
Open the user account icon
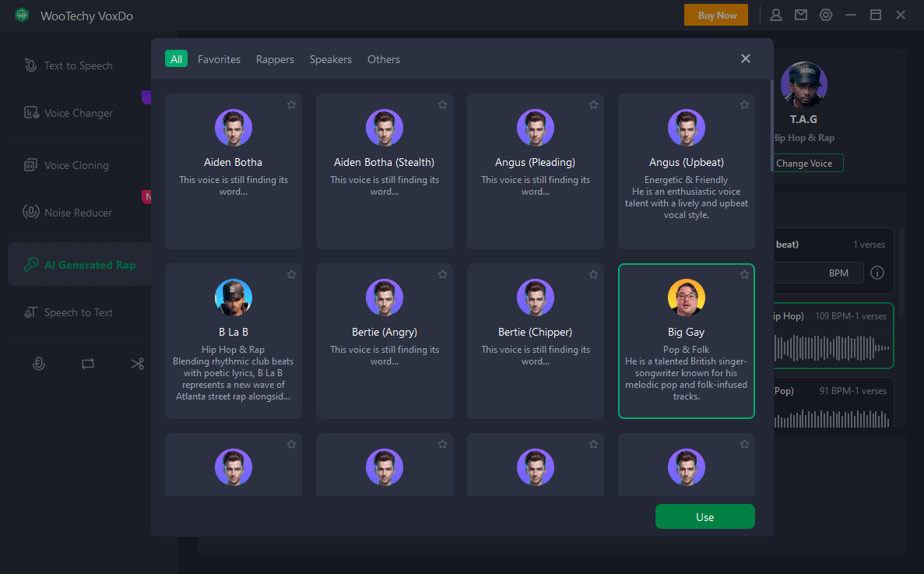[776, 15]
